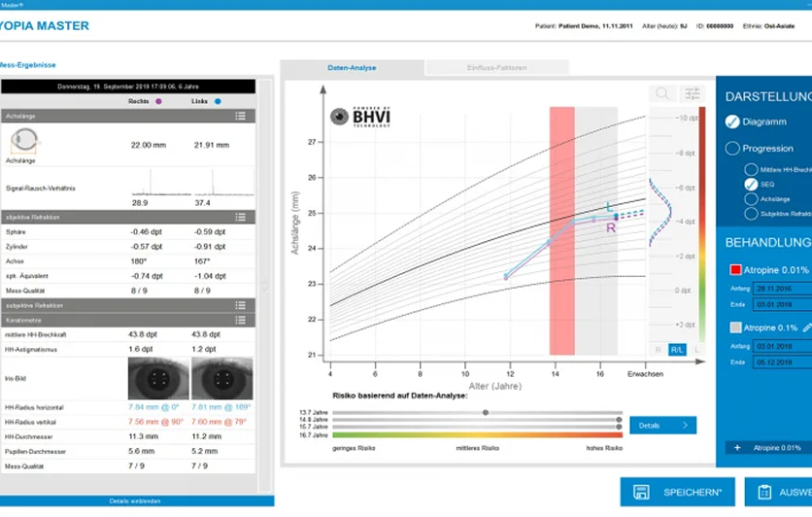
Task: Click the right eye iris image thumbnail
Action: pyautogui.click(x=158, y=379)
